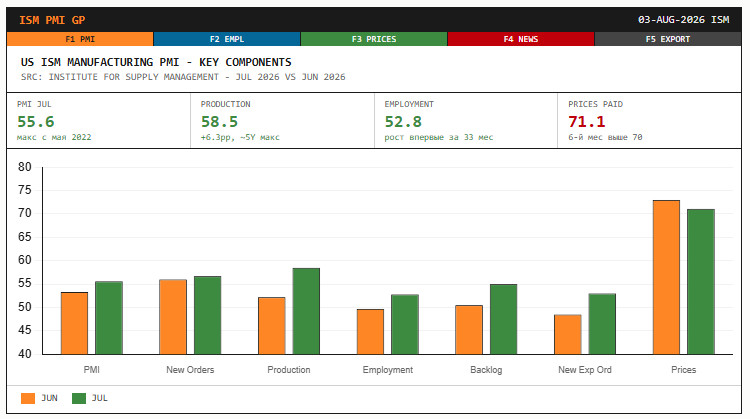Viewport: 750px width, 419px height.
Task: Toggle the JUL series legend label
Action: click(99, 398)
